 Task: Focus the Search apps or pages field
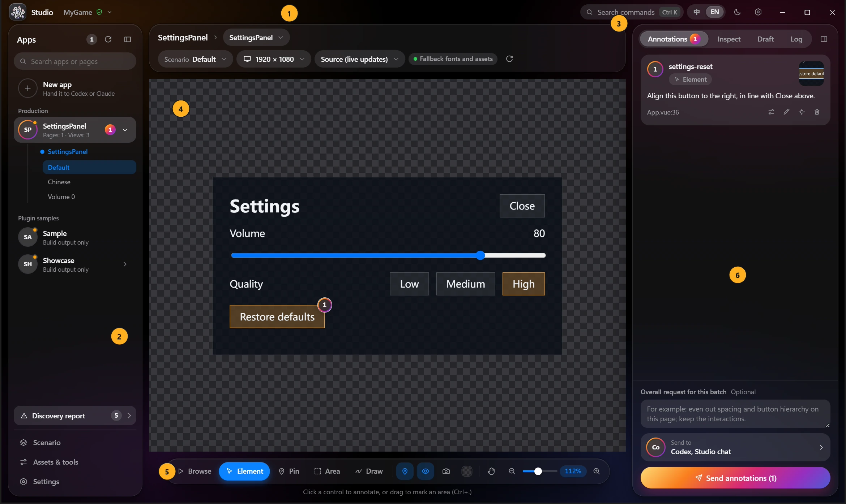[75, 61]
